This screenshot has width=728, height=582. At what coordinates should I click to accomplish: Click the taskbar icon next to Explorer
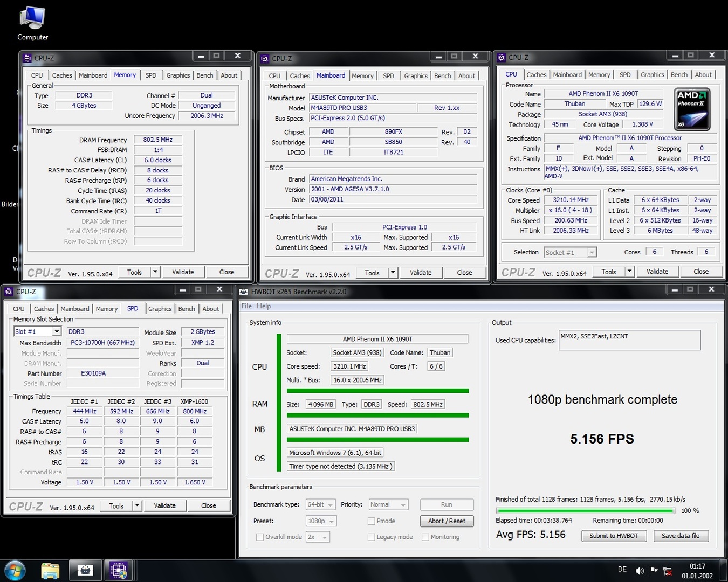pyautogui.click(x=85, y=571)
